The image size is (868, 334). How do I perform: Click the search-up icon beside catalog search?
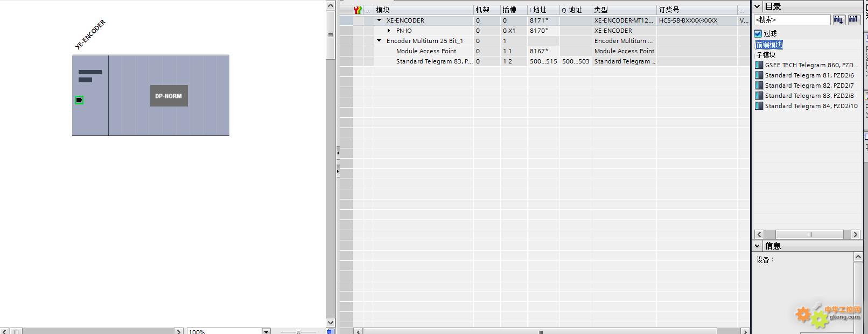[853, 19]
